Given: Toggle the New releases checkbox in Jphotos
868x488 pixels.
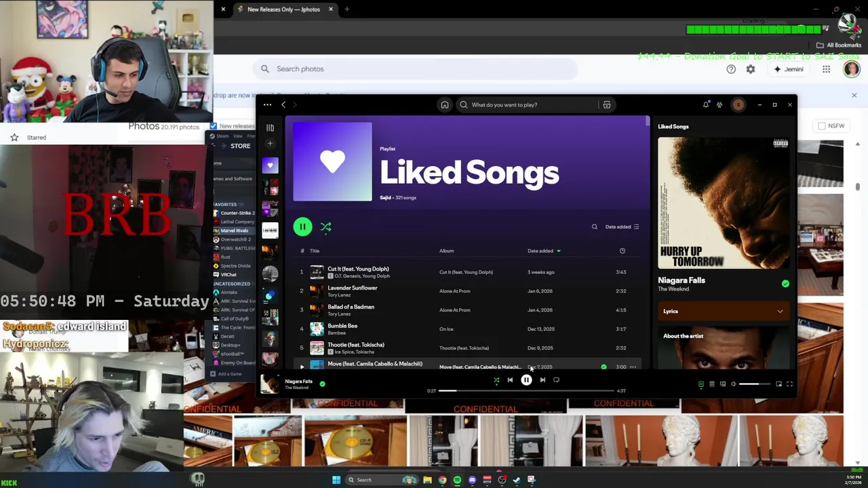Looking at the screenshot, I should [214, 126].
